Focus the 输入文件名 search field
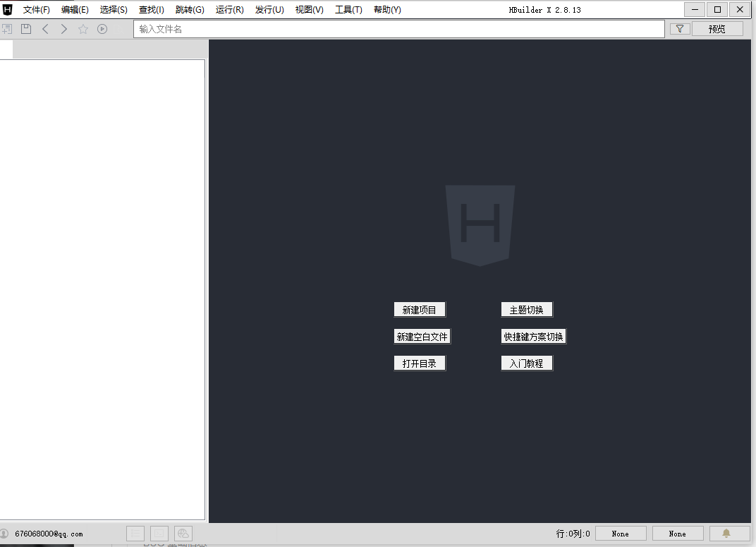 point(399,29)
